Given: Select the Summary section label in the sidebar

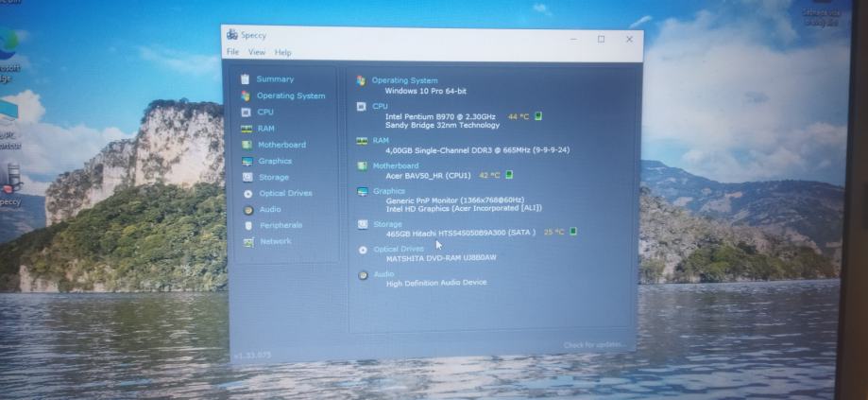Looking at the screenshot, I should [275, 79].
